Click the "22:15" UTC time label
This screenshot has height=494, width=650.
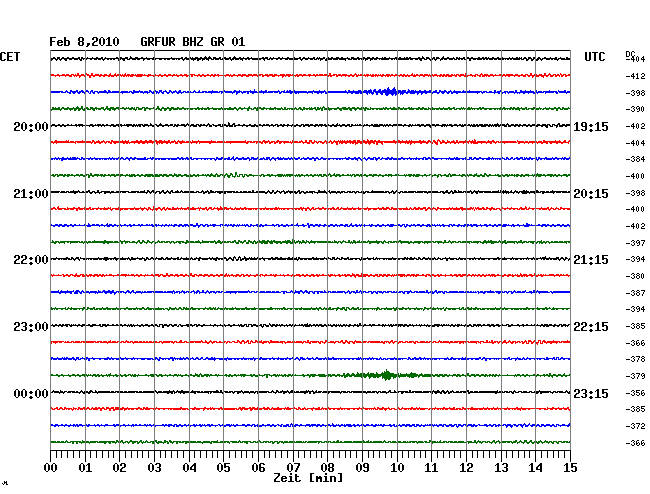[591, 327]
